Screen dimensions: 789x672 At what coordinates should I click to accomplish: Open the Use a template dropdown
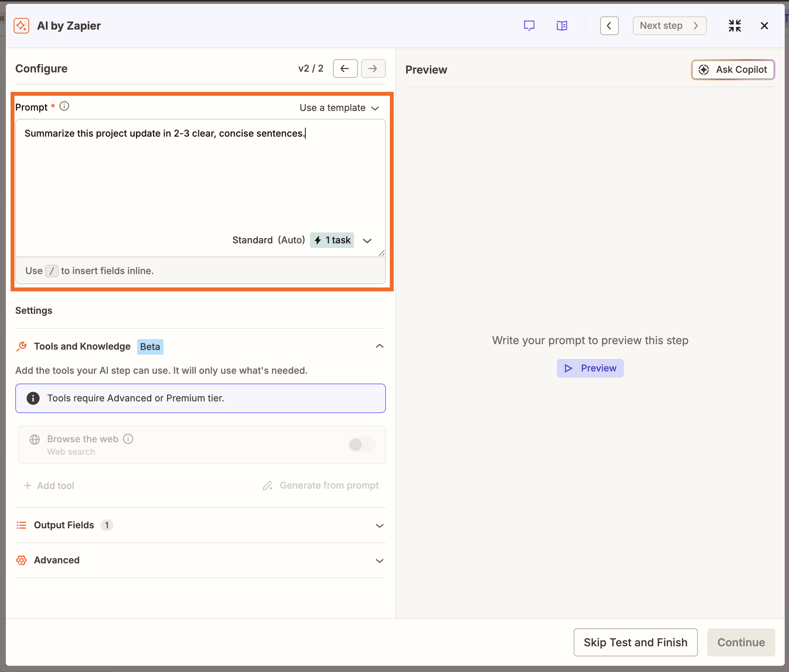click(339, 108)
